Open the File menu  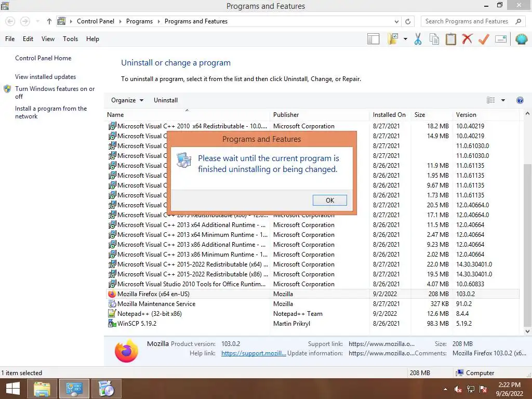(x=10, y=39)
